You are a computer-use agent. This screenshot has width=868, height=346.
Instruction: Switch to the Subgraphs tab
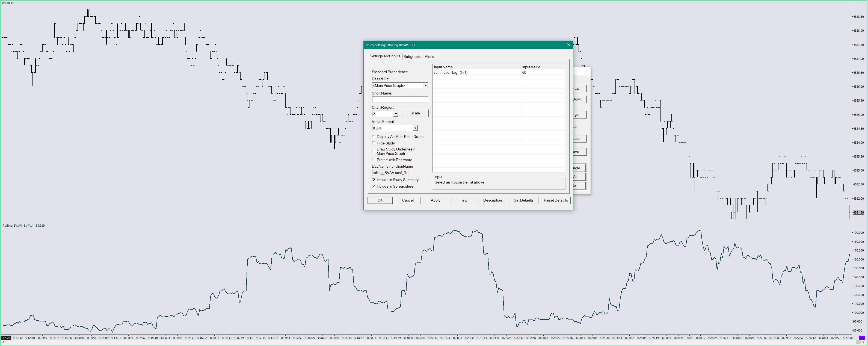[412, 57]
